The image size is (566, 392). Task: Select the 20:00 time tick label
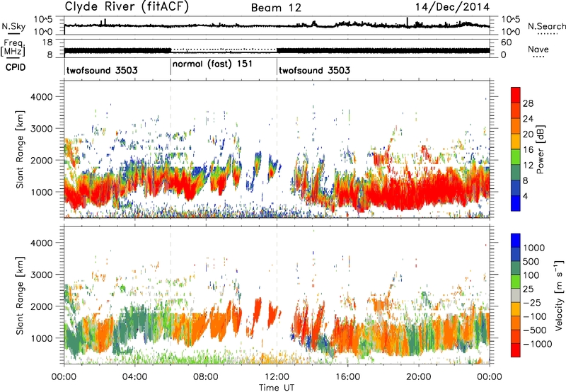pyautogui.click(x=418, y=377)
